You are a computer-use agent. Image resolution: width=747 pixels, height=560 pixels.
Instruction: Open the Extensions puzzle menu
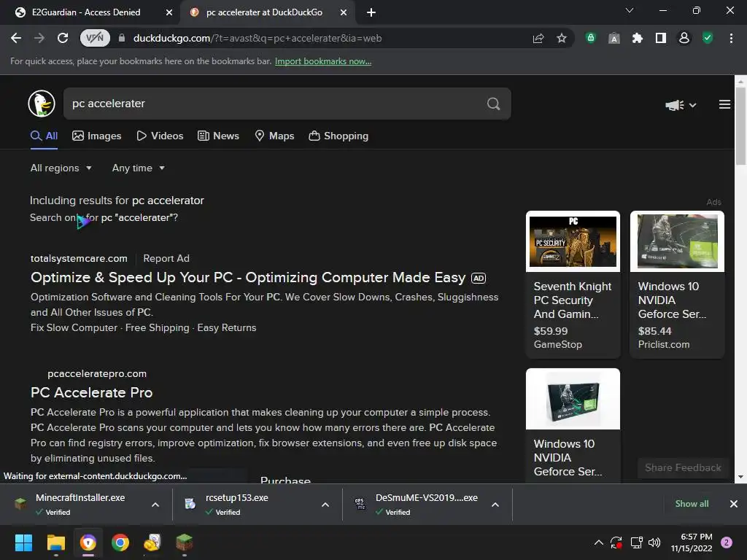click(x=638, y=38)
